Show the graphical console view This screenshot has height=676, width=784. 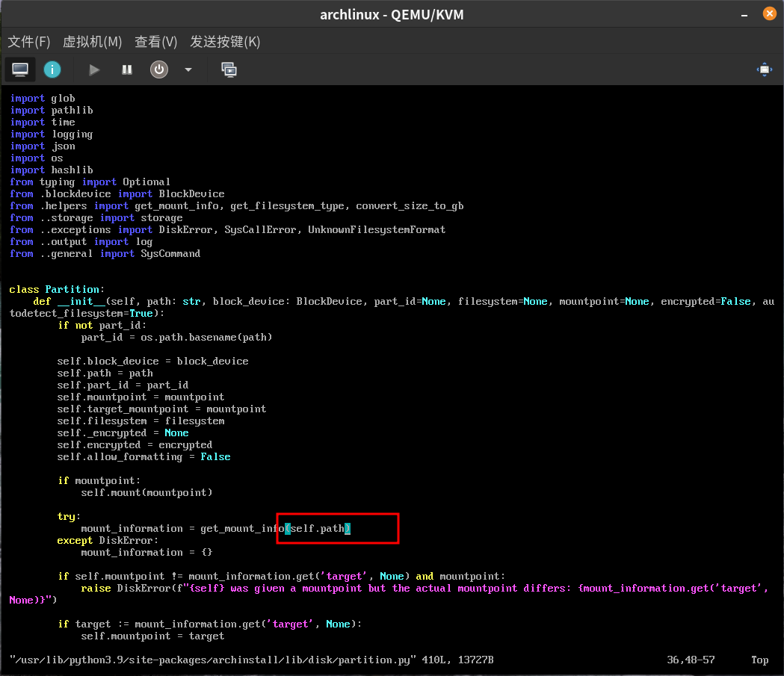click(x=20, y=69)
